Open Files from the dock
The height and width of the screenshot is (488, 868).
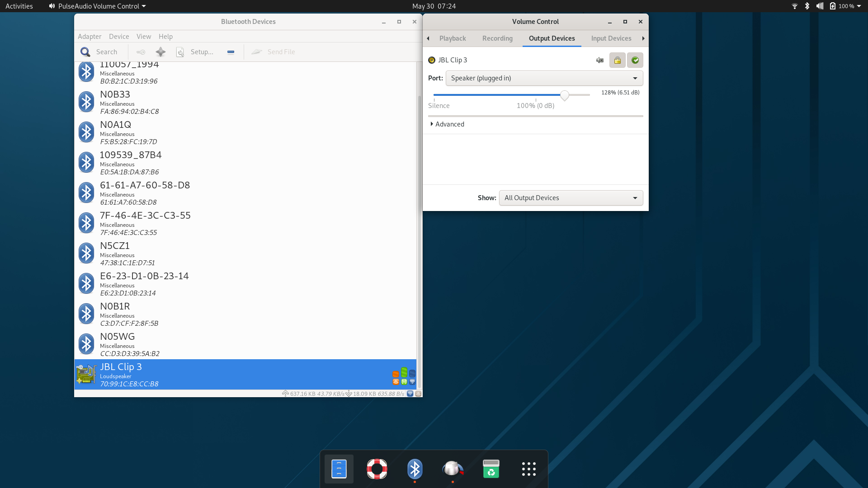(339, 469)
